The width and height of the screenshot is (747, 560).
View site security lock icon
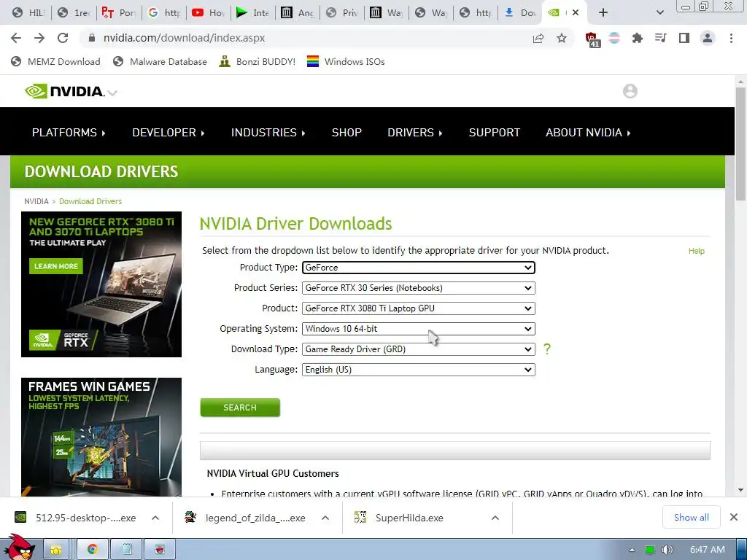tap(92, 38)
